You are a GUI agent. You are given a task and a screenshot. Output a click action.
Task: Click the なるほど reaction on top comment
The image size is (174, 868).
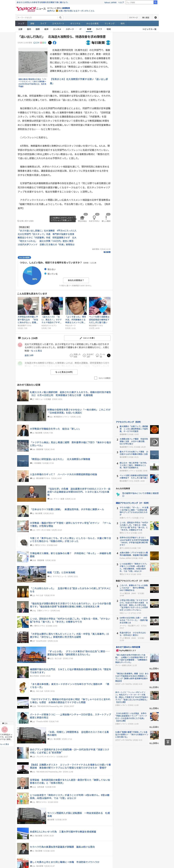pyautogui.click(x=88, y=355)
